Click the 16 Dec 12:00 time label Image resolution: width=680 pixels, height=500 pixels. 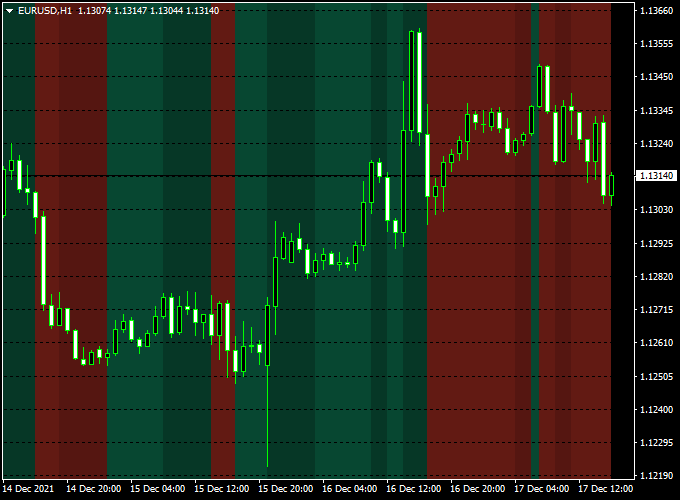pyautogui.click(x=414, y=489)
